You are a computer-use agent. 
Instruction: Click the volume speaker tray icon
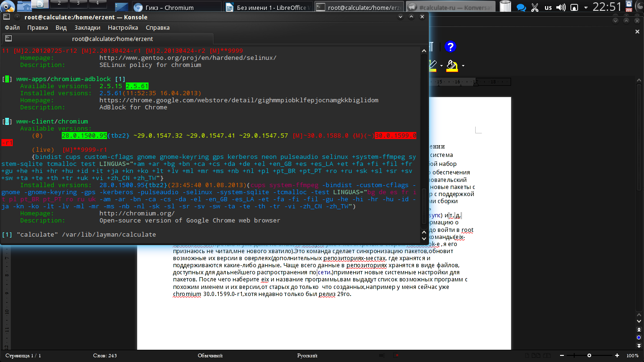pyautogui.click(x=561, y=7)
